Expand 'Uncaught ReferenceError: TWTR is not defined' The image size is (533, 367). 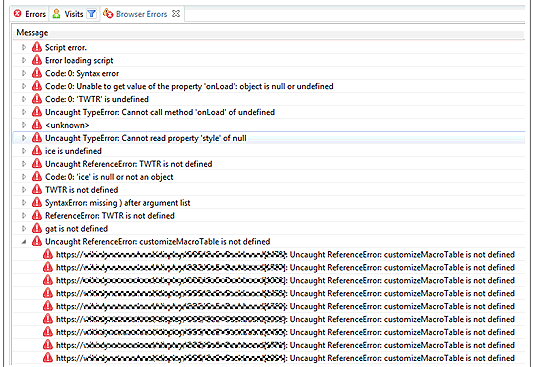24,164
